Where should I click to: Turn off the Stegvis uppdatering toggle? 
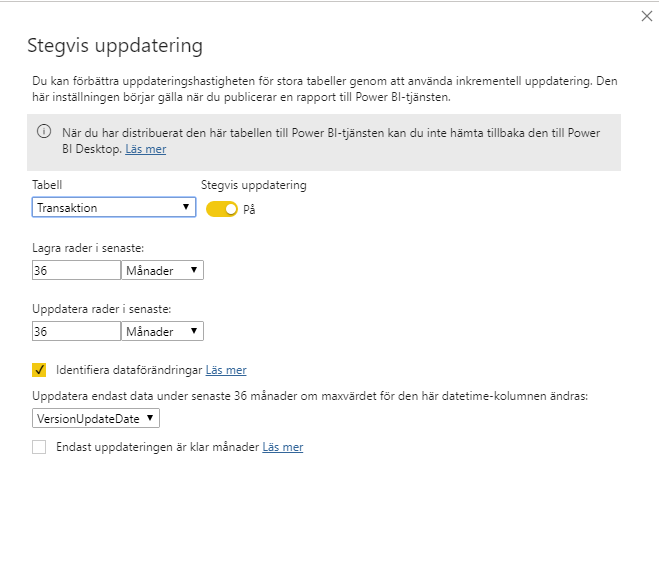point(221,209)
